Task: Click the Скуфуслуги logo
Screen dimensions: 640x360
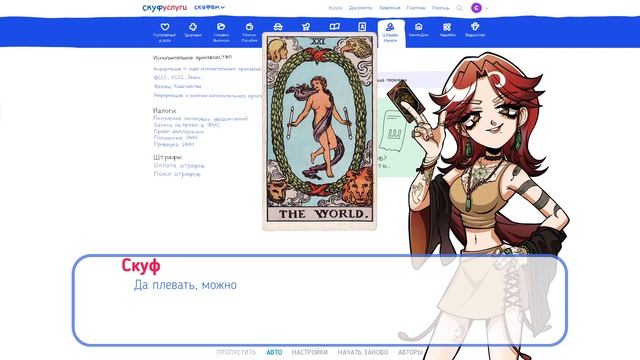Action: tap(164, 7)
